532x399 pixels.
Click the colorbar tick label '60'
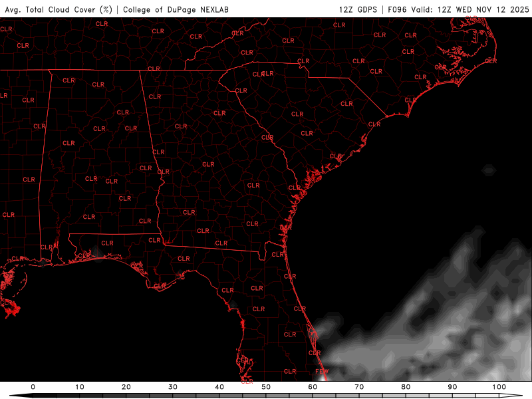coord(313,387)
